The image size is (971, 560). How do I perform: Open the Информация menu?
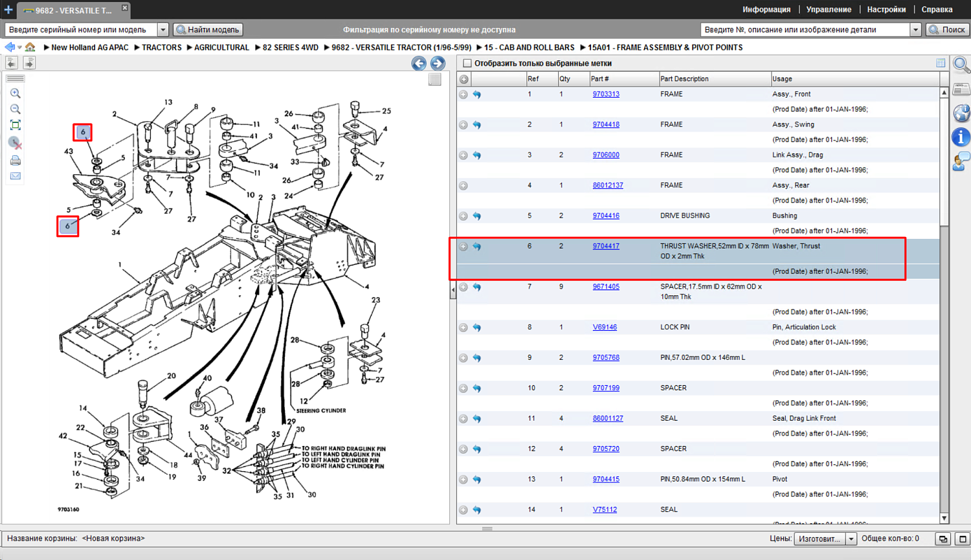point(766,10)
